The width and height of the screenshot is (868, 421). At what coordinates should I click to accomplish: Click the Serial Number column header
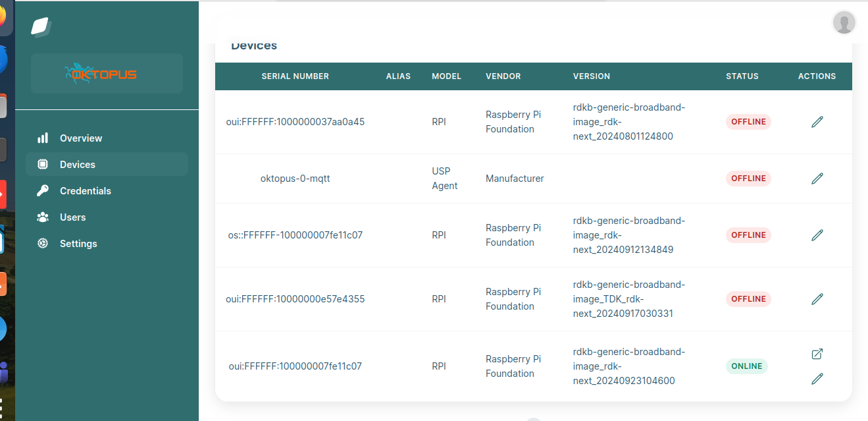tap(295, 76)
